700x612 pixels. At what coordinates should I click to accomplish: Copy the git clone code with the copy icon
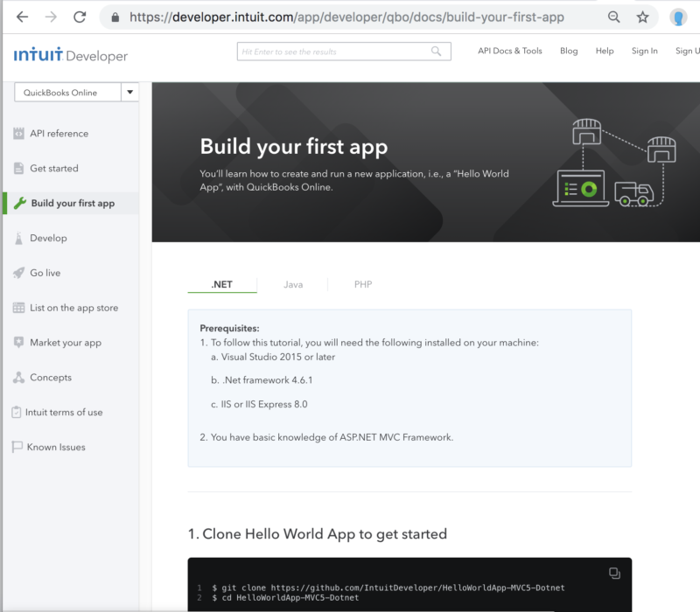pyautogui.click(x=614, y=574)
